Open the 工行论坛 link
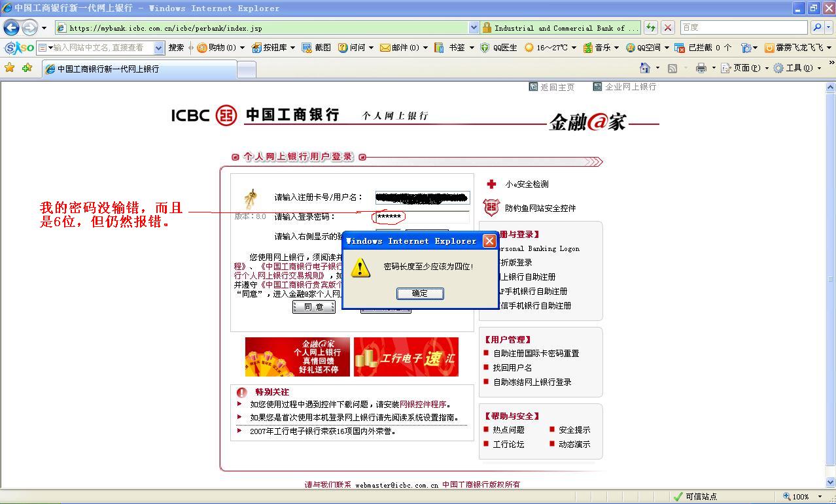Screen dimensions: 836x504 pos(509,445)
